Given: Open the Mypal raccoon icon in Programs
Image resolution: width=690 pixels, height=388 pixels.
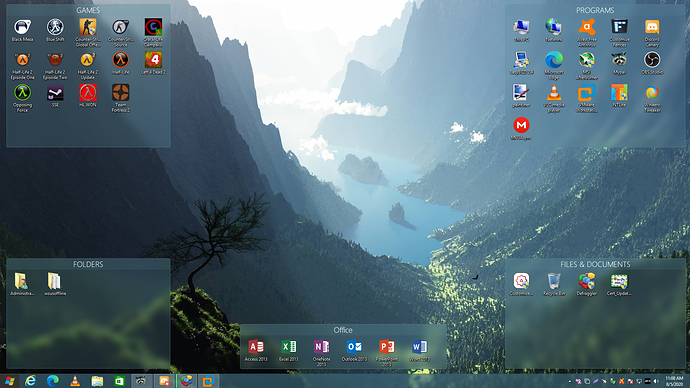Looking at the screenshot, I should [619, 63].
